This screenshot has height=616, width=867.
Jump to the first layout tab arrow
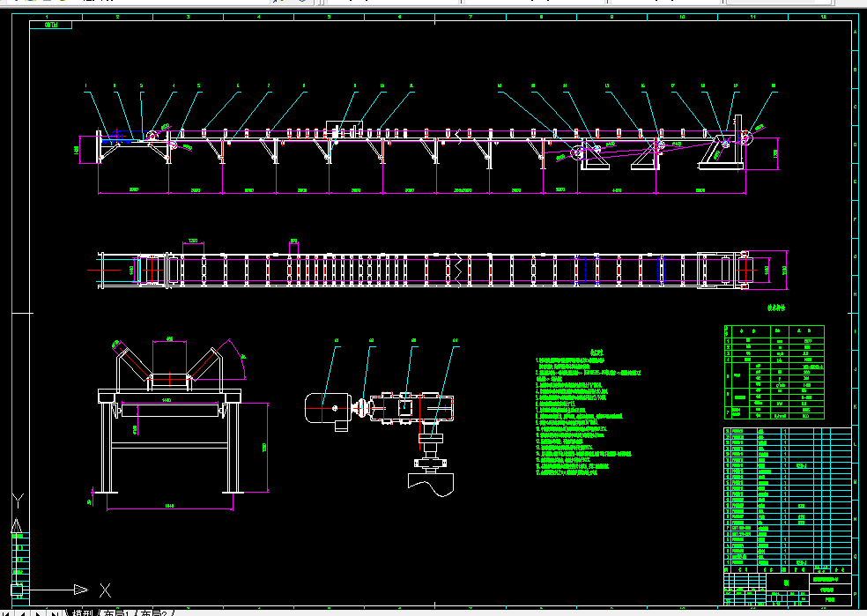pos(7,612)
